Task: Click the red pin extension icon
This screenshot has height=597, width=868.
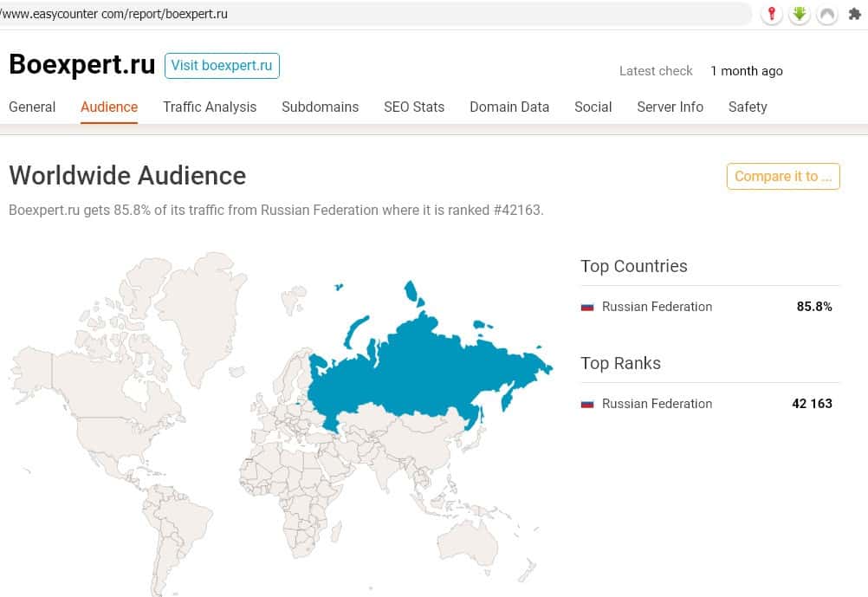Action: tap(771, 14)
